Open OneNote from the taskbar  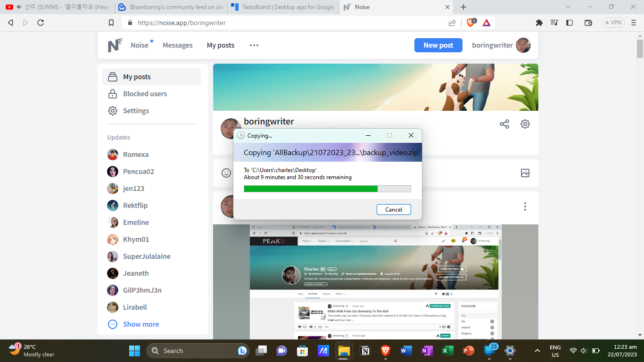tap(427, 351)
